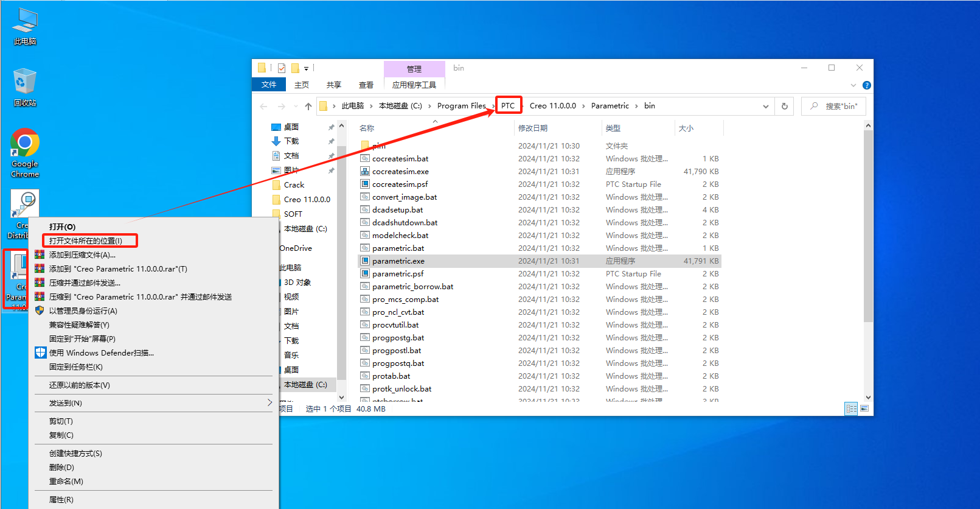Expand the 发送到(N) submenu arrow
980x509 pixels.
coord(269,402)
